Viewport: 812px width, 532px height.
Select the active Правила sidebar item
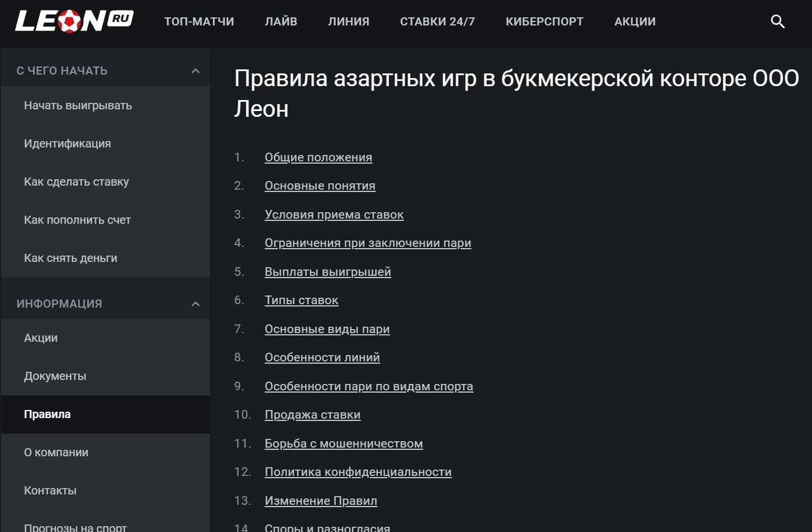[105, 414]
